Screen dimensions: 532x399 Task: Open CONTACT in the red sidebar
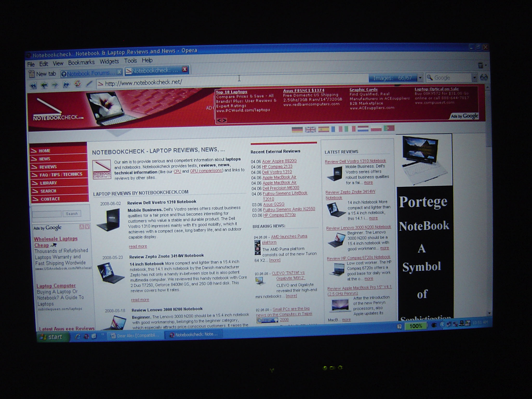[x=60, y=199]
